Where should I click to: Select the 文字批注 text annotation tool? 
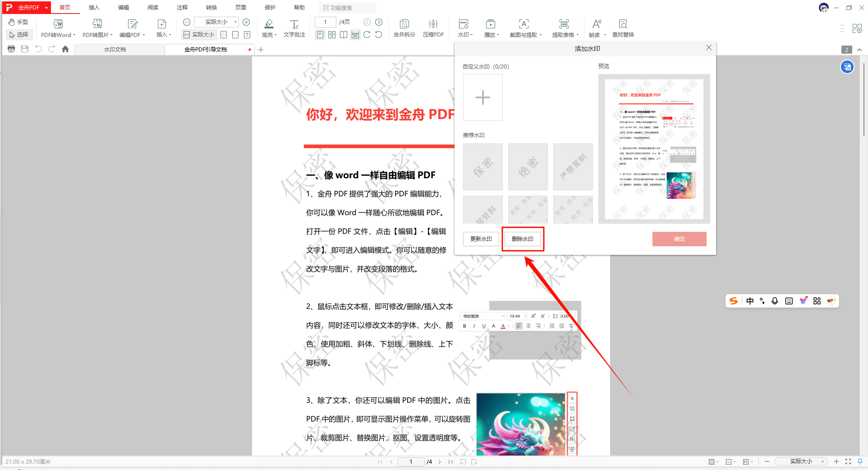294,28
